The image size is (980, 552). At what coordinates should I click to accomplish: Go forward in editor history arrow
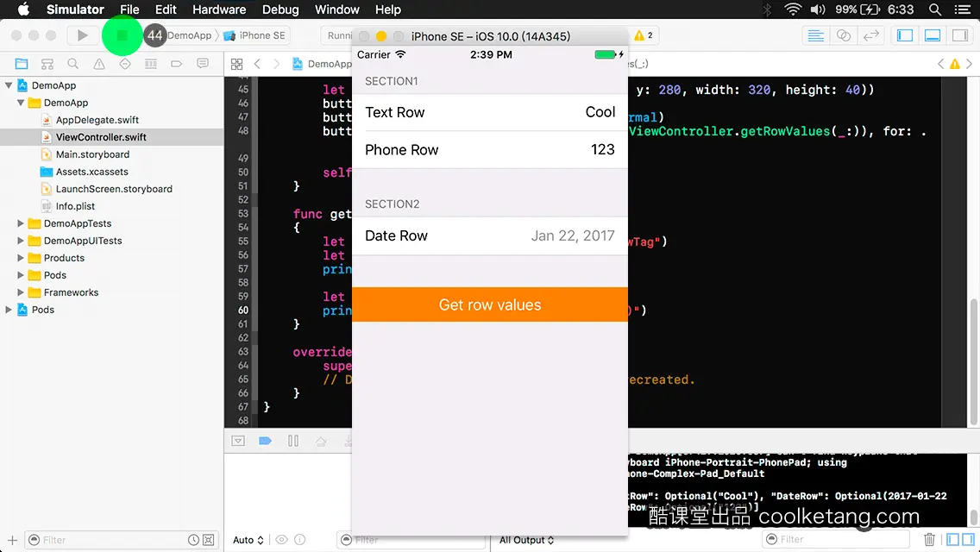276,64
